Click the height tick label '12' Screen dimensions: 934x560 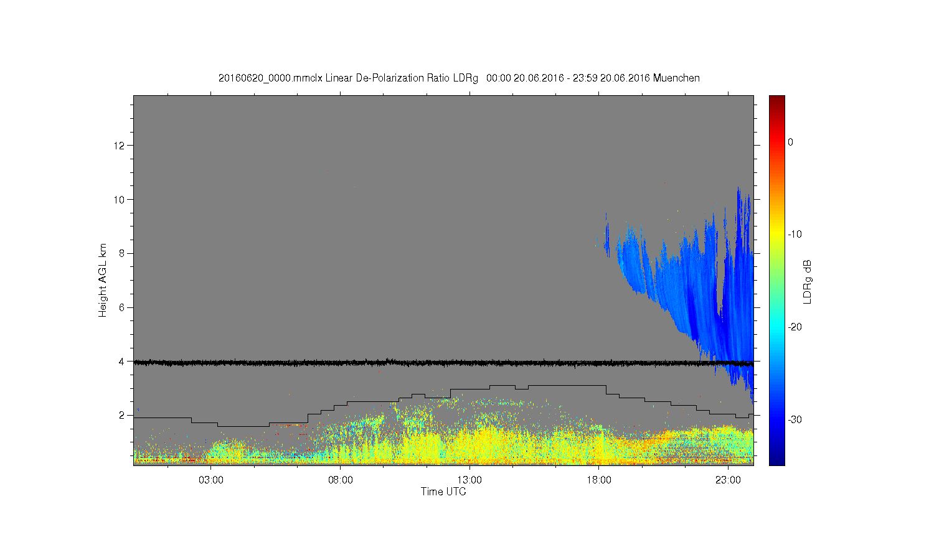119,146
